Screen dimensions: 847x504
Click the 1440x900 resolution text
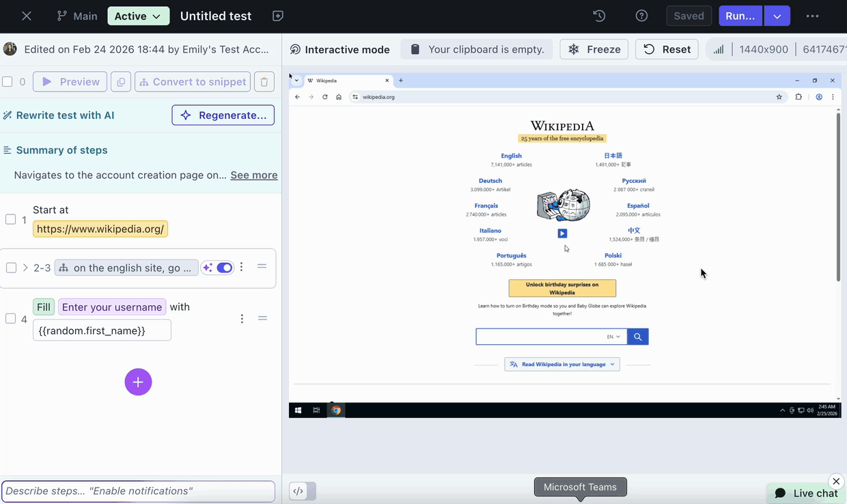coord(764,50)
